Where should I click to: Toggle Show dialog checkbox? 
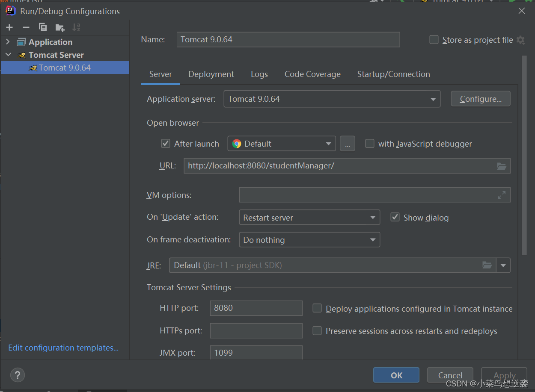395,217
